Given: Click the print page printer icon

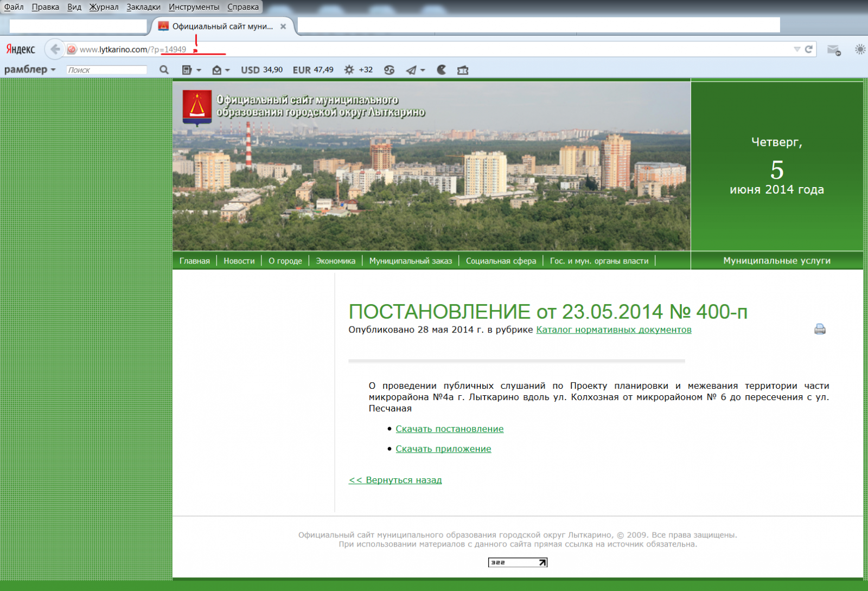Looking at the screenshot, I should pyautogui.click(x=820, y=329).
